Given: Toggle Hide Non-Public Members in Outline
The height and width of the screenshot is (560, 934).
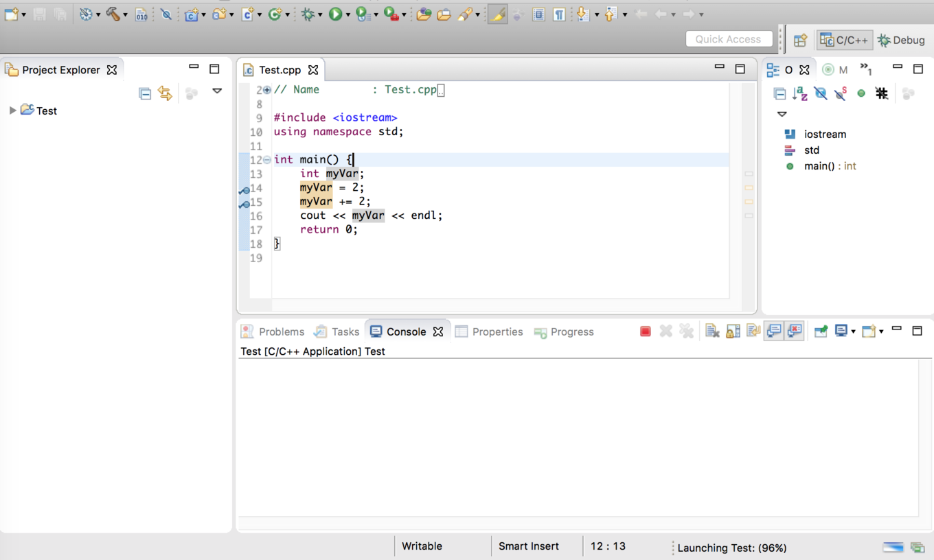Looking at the screenshot, I should click(x=861, y=93).
